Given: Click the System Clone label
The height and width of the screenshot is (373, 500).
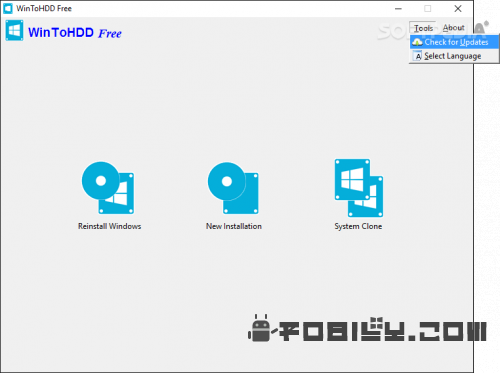Looking at the screenshot, I should 358,226.
